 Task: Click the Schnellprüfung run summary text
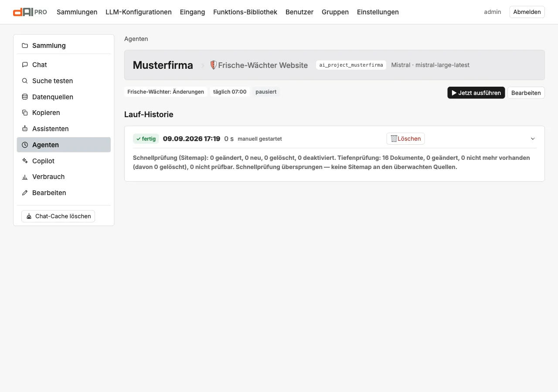(x=331, y=162)
